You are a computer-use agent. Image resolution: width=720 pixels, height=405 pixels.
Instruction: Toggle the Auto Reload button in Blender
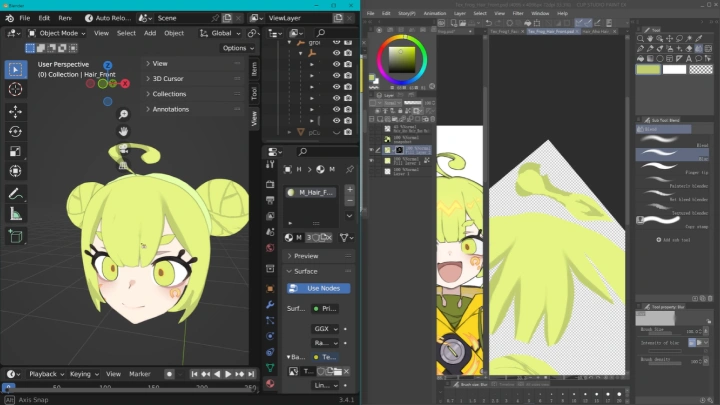point(107,18)
